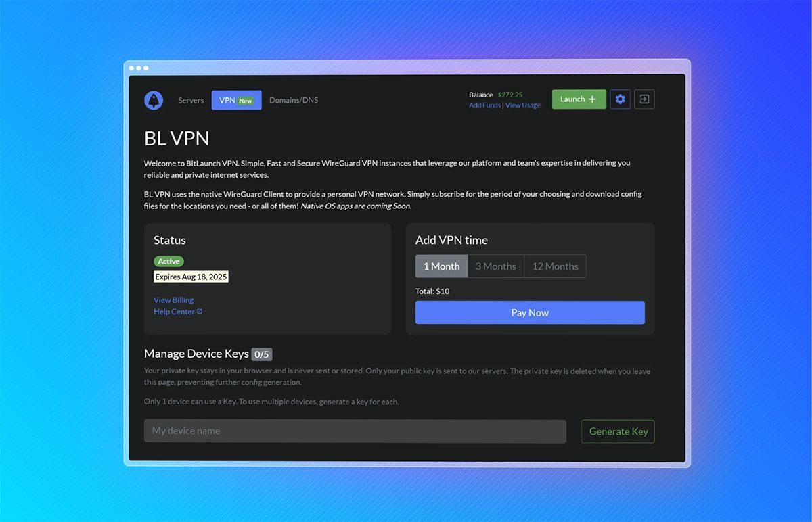This screenshot has width=812, height=522.
Task: Open account settings via gear icon
Action: click(x=620, y=99)
